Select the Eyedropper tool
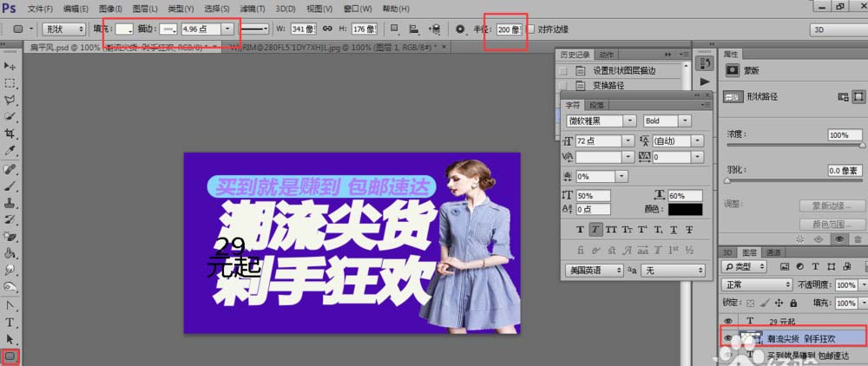The image size is (868, 366). pyautogui.click(x=10, y=151)
